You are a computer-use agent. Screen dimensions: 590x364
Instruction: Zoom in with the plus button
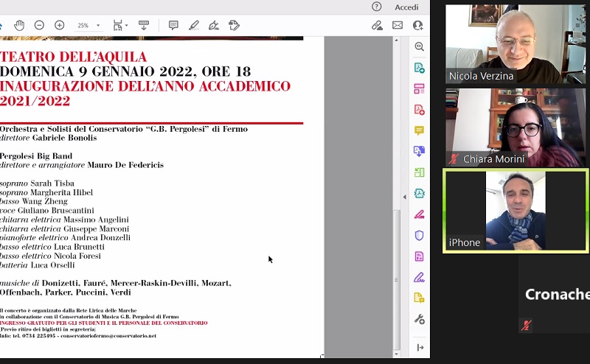point(60,25)
